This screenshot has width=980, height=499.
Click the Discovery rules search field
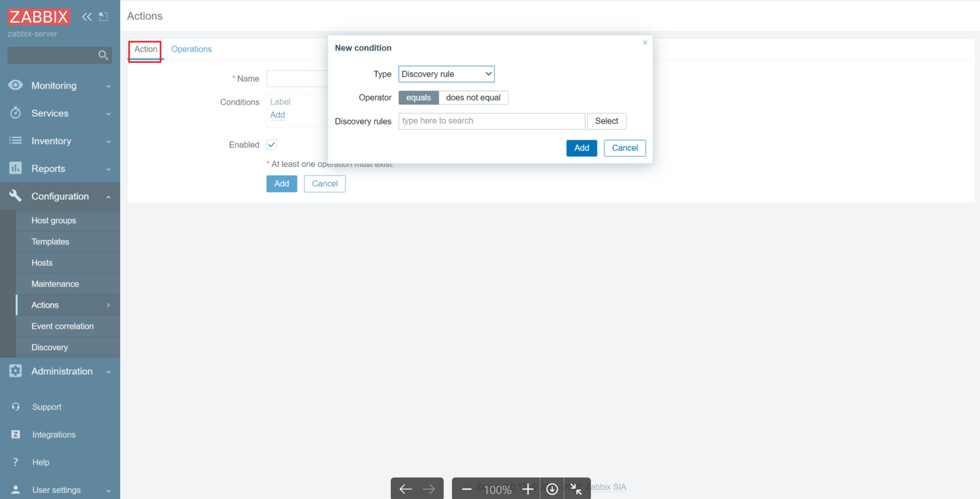point(491,121)
